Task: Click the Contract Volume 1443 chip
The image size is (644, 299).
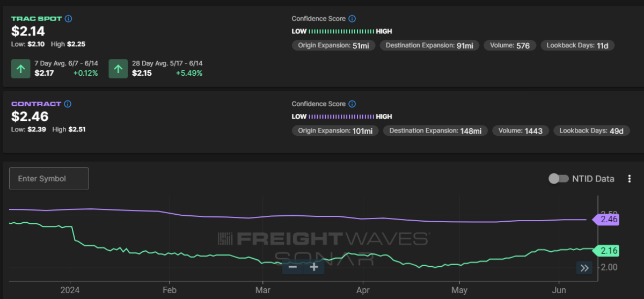Action: [x=521, y=130]
